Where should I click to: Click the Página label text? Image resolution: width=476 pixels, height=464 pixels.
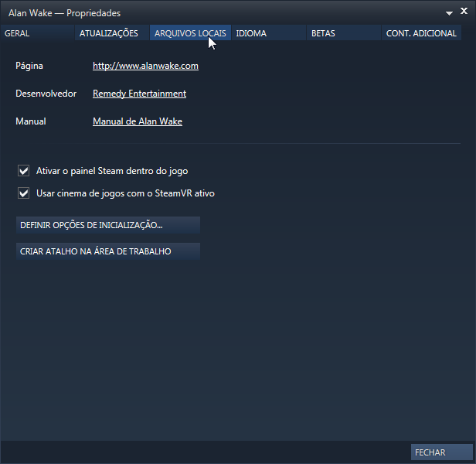(29, 66)
